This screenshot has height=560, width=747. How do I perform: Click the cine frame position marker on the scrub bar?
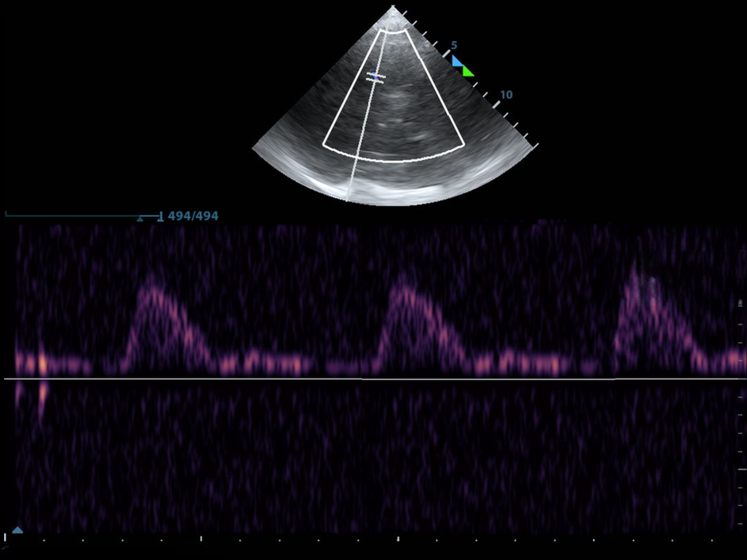140,219
